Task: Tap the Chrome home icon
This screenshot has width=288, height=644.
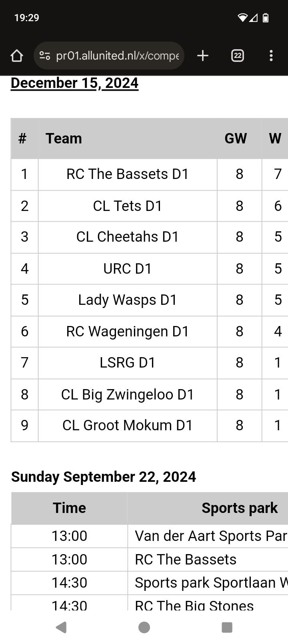Action: pyautogui.click(x=17, y=56)
